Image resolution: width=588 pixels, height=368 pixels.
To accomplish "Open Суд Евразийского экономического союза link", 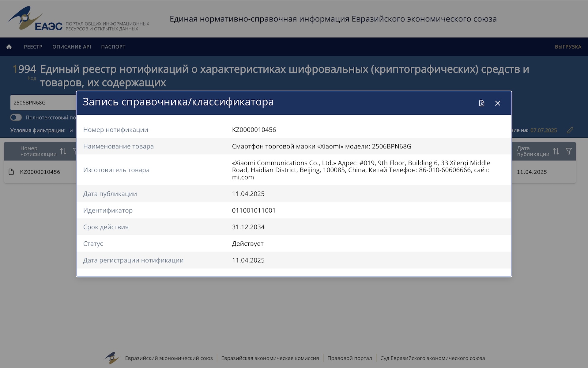I will 432,358.
